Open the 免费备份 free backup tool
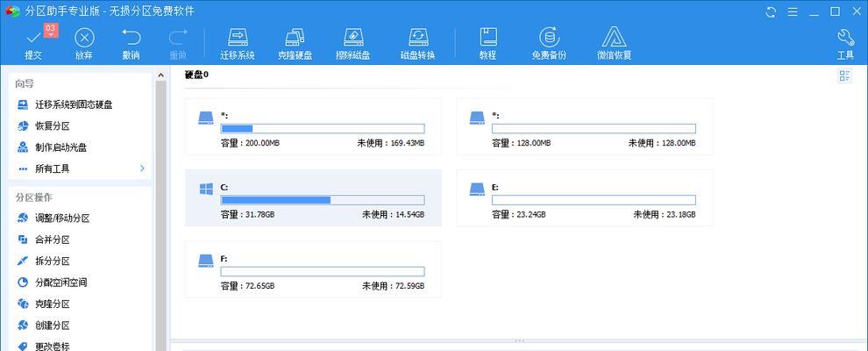This screenshot has height=351, width=868. (x=549, y=44)
